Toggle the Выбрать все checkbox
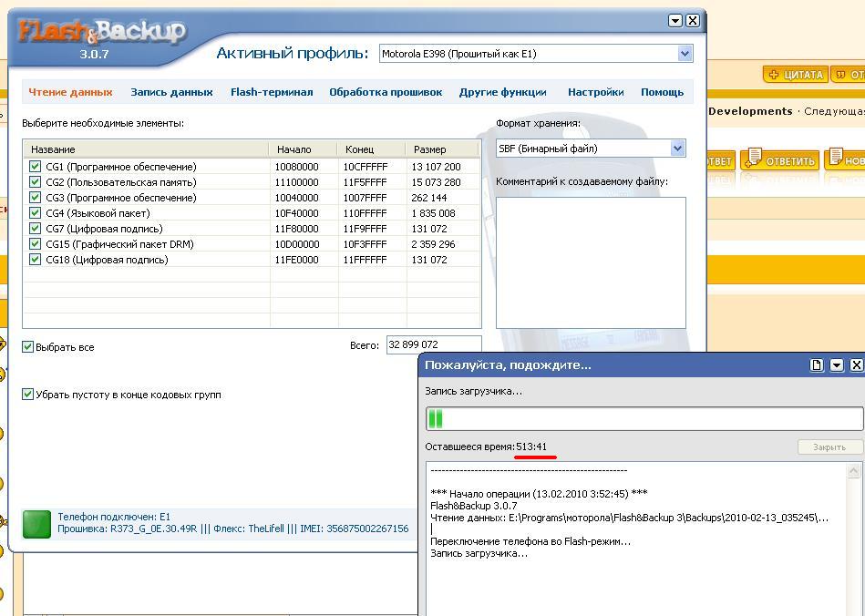The image size is (865, 616). pos(27,346)
